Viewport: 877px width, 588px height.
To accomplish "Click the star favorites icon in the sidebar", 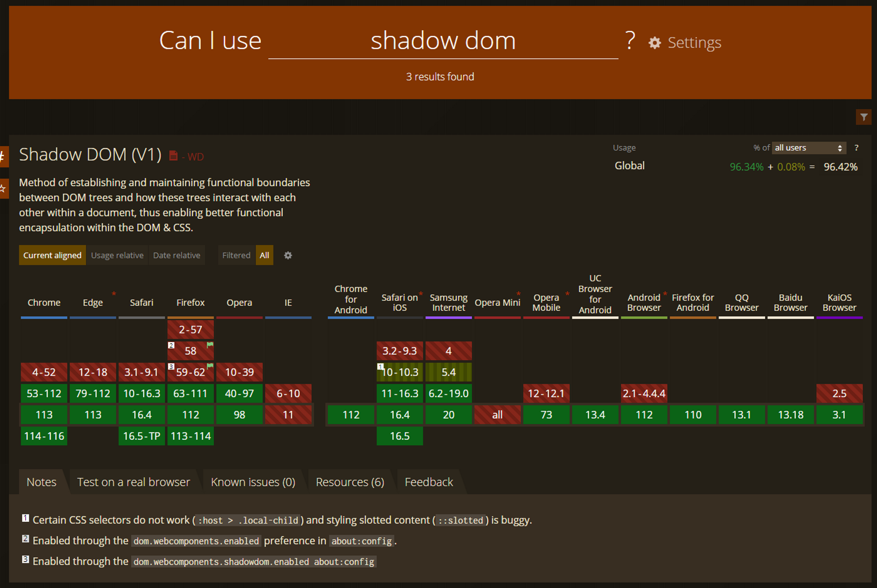I will pos(4,189).
